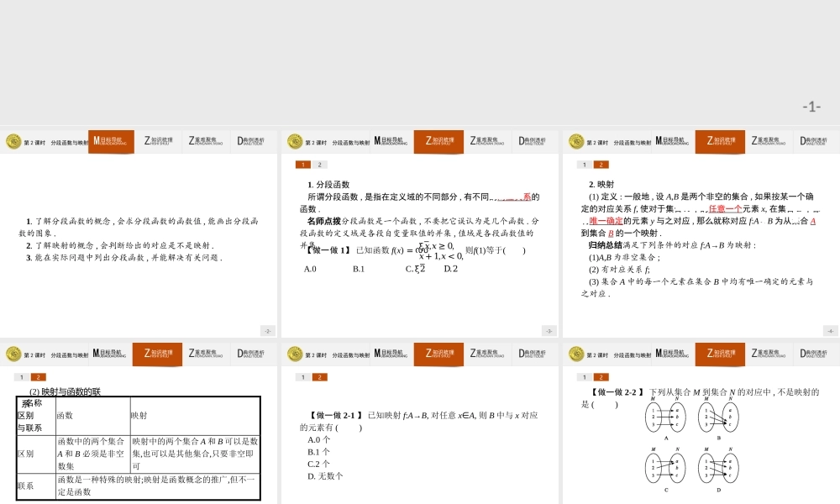Click the 重难聚焦 icon on the third slide
Screen dimensions: 840x504
tap(766, 141)
